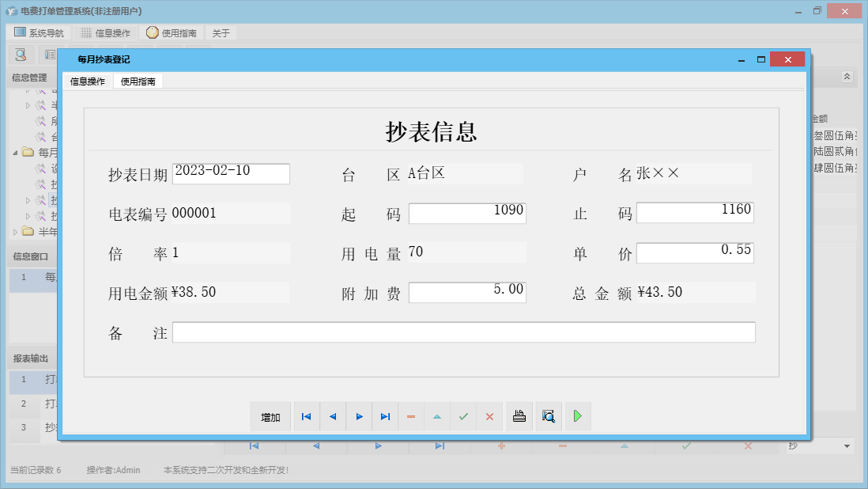Run the report with the green arrow icon
868x489 pixels.
(x=578, y=416)
